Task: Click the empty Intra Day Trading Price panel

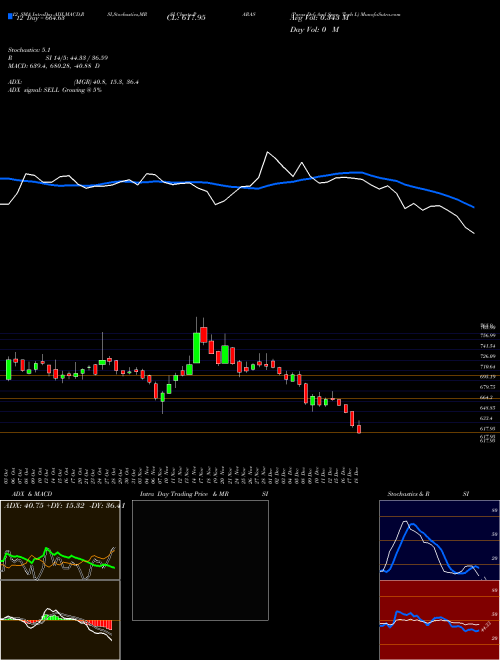Action: click(200, 560)
